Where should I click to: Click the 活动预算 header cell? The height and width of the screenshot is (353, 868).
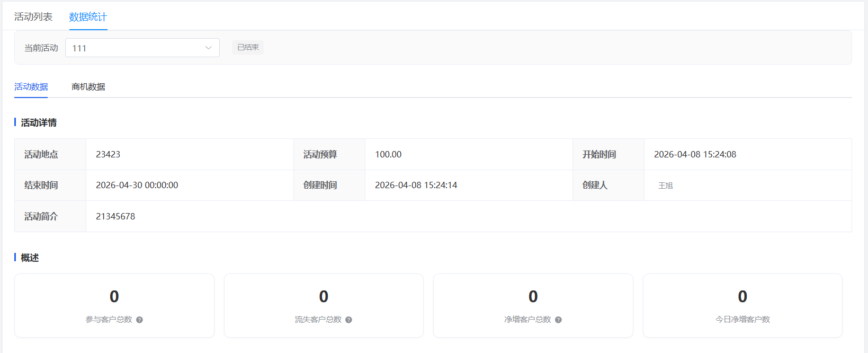click(x=329, y=154)
